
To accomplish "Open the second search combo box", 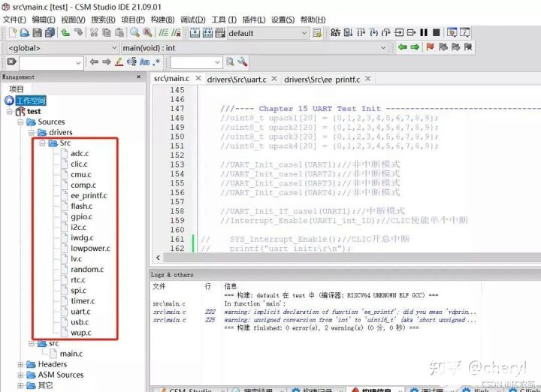I will (196, 62).
